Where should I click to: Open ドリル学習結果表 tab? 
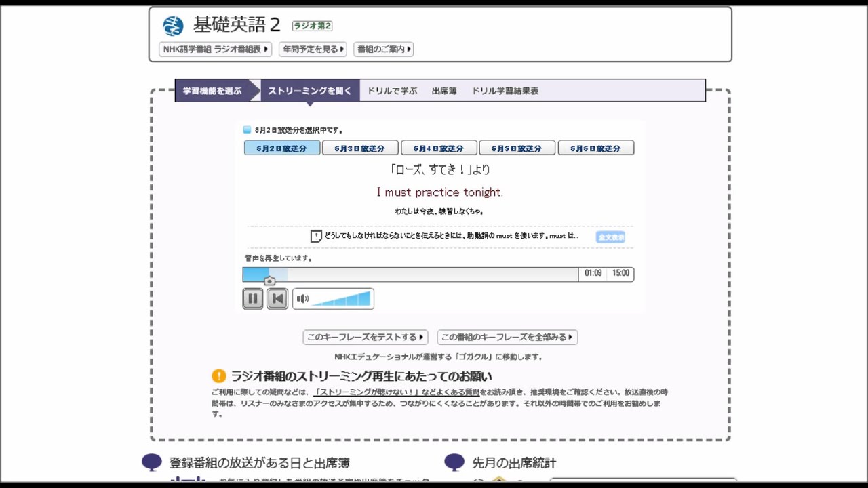pos(505,91)
